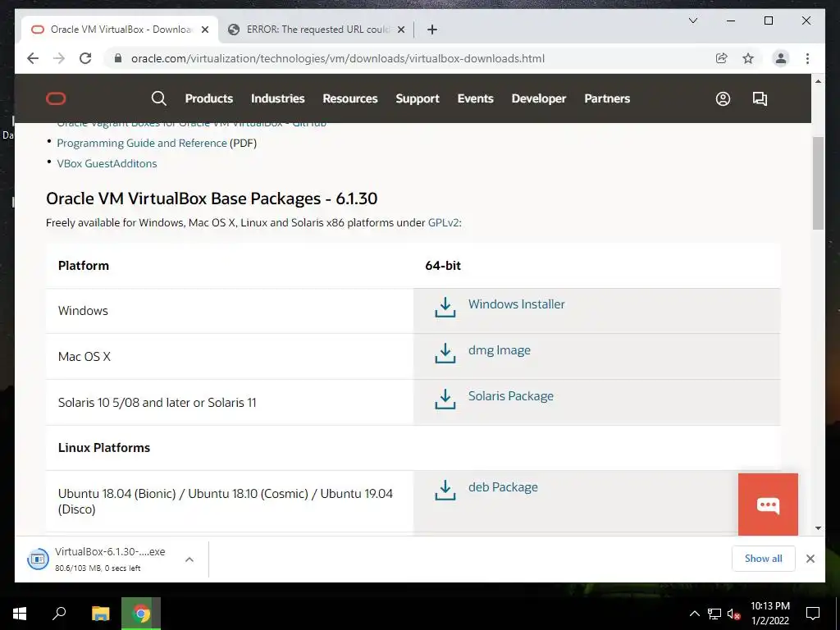The image size is (840, 630).
Task: Open the taskbar clock and date
Action: click(x=769, y=614)
